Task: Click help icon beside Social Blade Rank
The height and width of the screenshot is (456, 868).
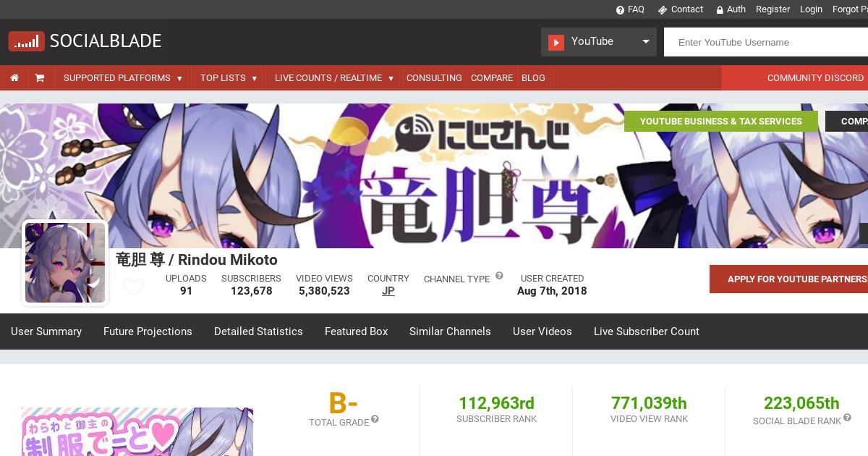Action: coord(847,418)
